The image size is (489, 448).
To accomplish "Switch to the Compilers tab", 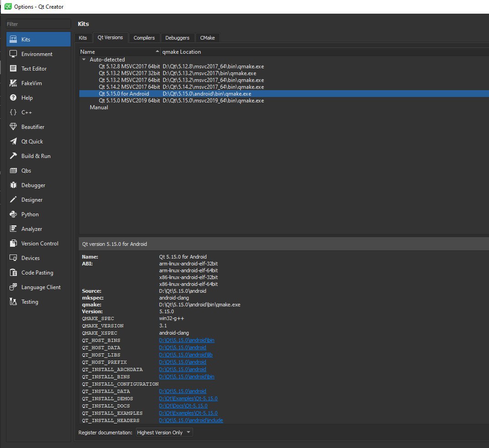I will coord(144,38).
